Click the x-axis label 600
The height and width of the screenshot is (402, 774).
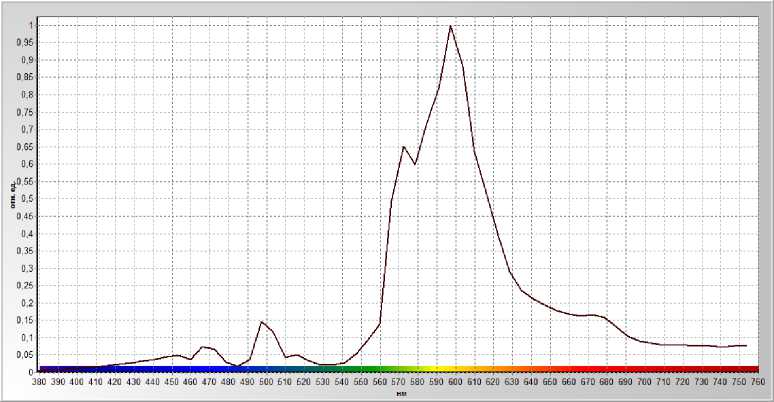455,382
